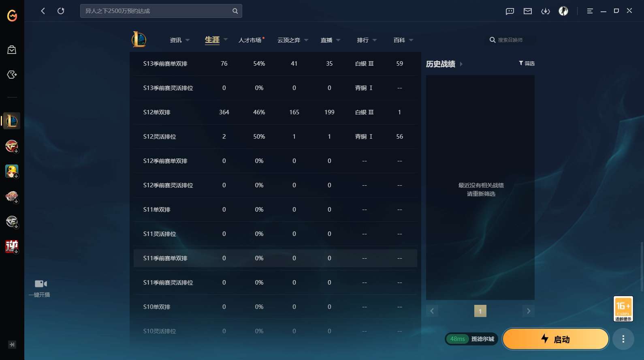Expand the sidebar with arrow icon
Screen dimensions: 644x360
(x=12, y=345)
